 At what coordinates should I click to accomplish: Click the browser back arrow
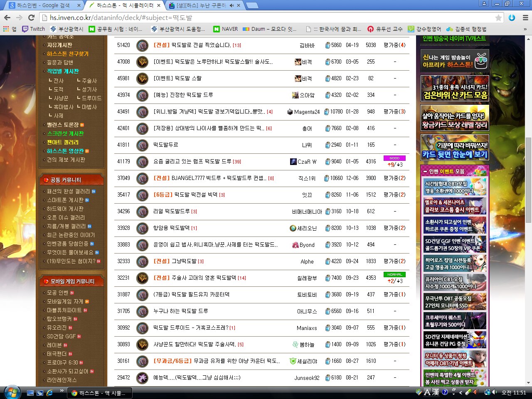(7, 17)
